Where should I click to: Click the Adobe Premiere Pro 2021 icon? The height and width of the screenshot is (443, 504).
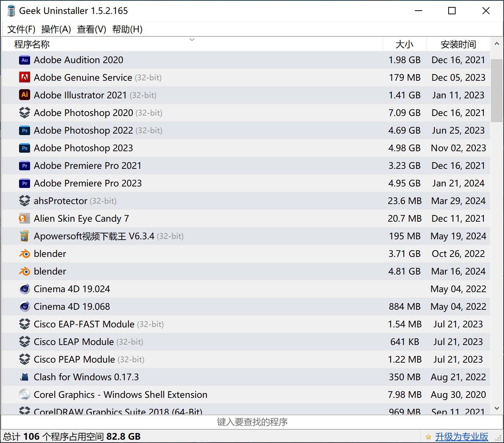coord(25,166)
